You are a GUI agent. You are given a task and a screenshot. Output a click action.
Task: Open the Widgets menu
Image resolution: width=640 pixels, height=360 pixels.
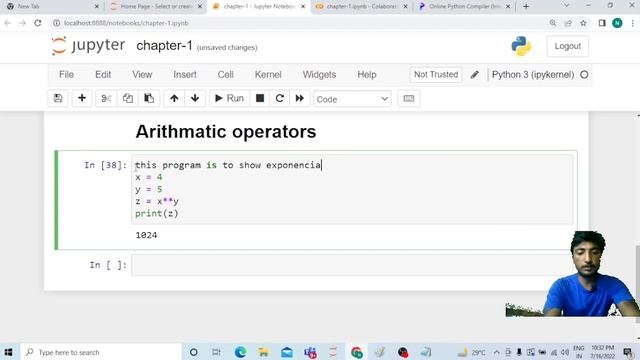[x=319, y=75]
